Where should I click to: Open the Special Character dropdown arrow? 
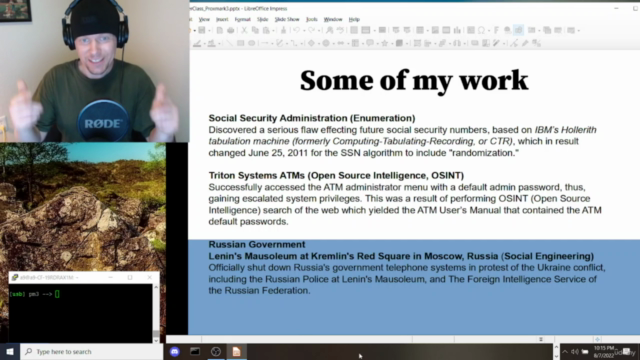(488, 31)
